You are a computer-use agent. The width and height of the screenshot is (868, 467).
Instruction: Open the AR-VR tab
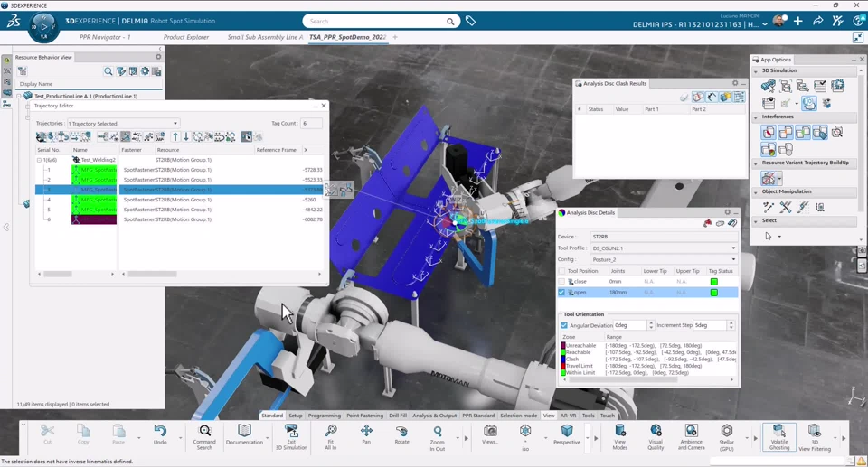(569, 415)
